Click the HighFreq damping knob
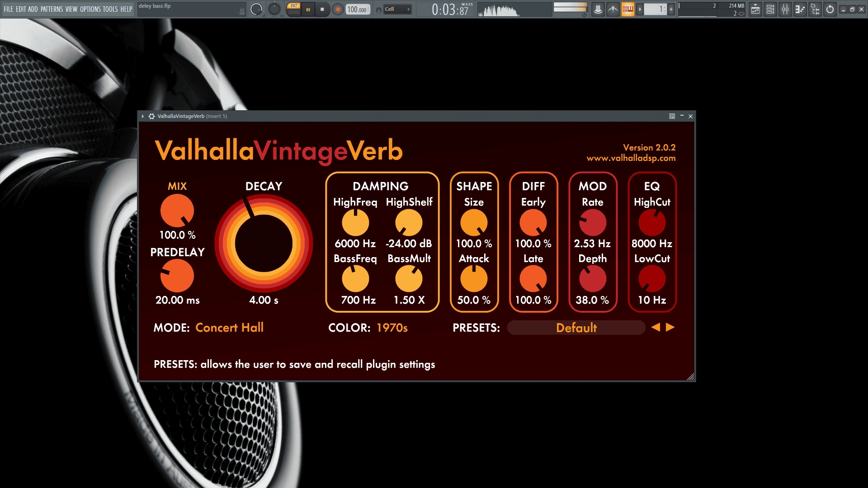The image size is (868, 488). (x=355, y=223)
